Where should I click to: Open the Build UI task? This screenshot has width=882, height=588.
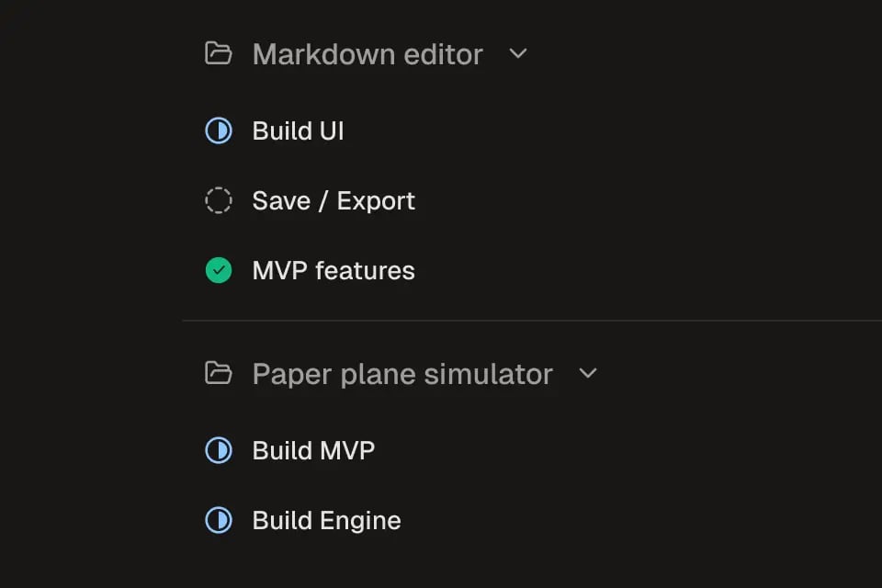[x=298, y=131]
